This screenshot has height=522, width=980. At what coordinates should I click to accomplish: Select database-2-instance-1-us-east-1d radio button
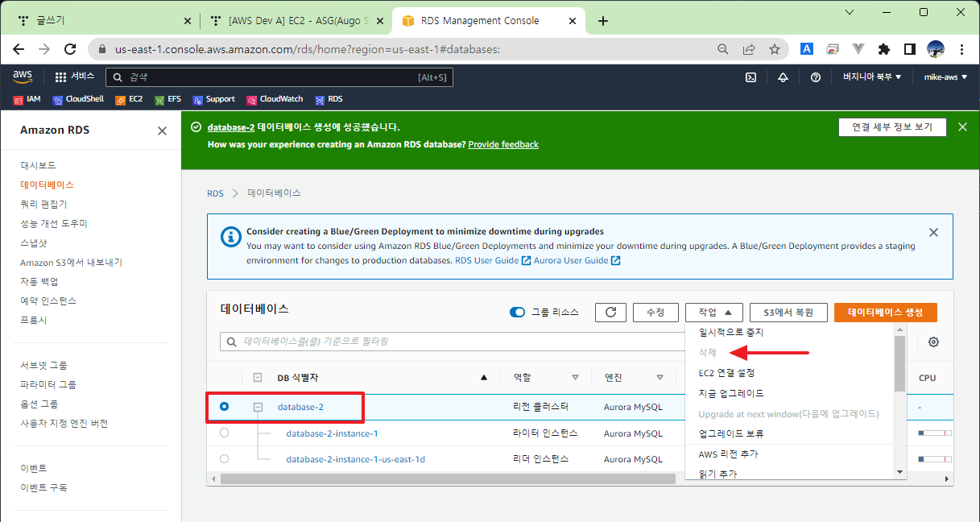click(x=224, y=458)
